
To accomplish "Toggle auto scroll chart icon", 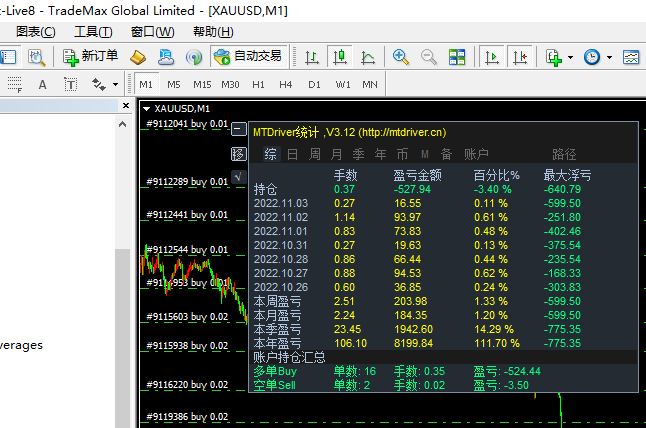I will [x=492, y=56].
